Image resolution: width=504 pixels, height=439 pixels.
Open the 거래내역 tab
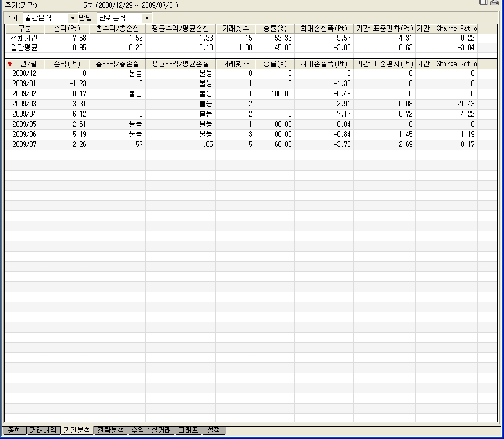click(43, 431)
